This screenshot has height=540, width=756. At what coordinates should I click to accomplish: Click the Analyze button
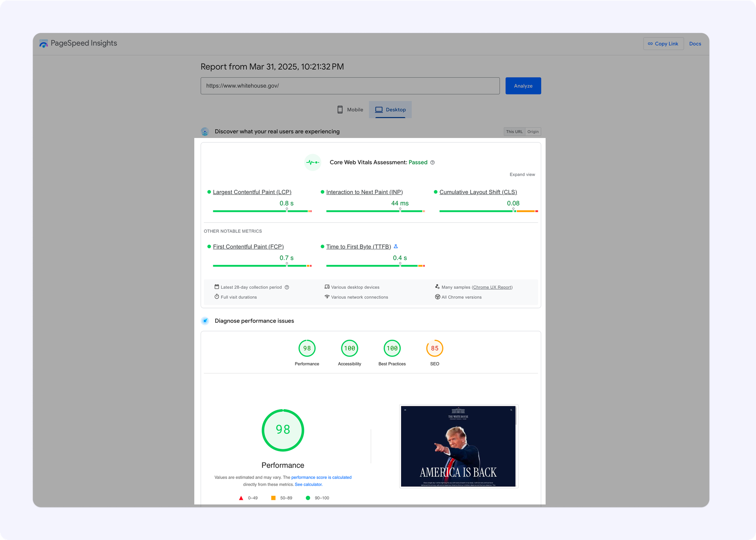coord(523,86)
